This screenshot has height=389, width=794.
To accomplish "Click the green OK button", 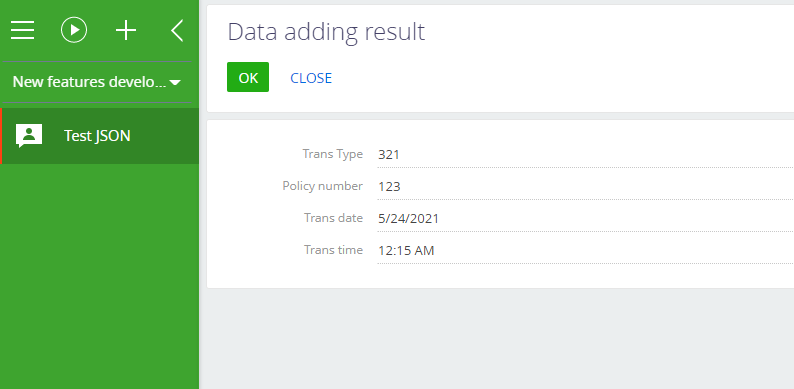I will (248, 77).
